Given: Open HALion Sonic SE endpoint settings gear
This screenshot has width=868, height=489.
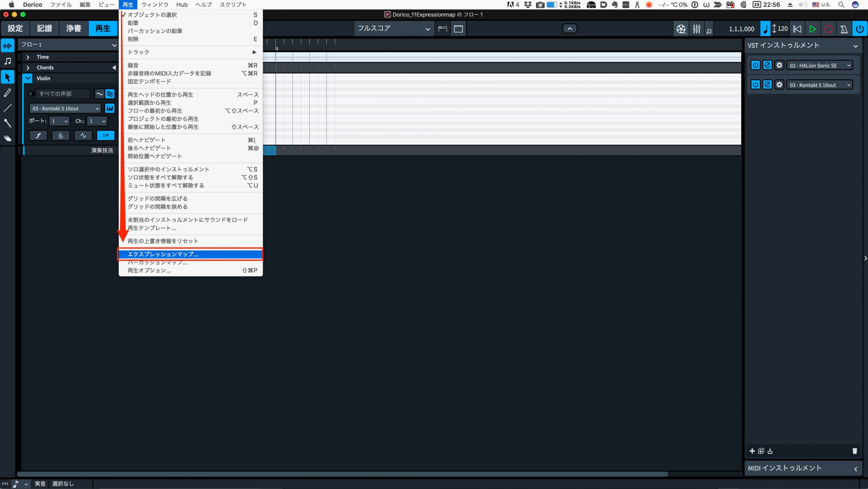Looking at the screenshot, I should [779, 65].
